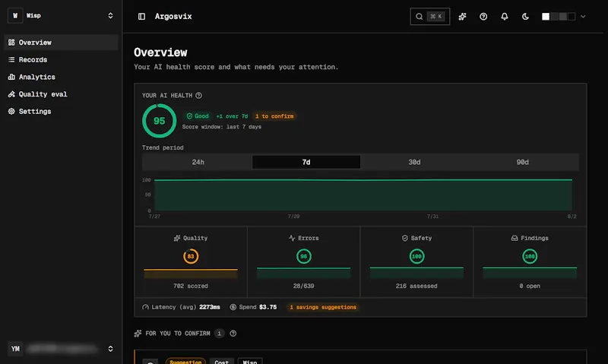Click the info icon next to Your AI Health
The width and height of the screenshot is (608, 364).
(198, 95)
